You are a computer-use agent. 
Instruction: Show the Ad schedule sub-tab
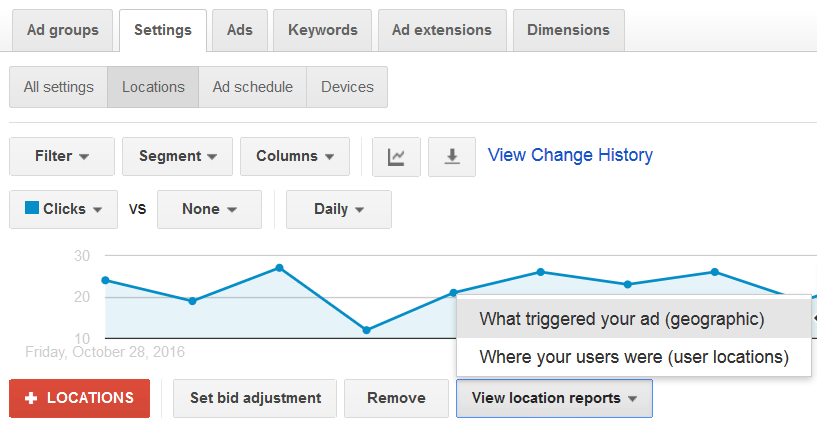coord(252,87)
